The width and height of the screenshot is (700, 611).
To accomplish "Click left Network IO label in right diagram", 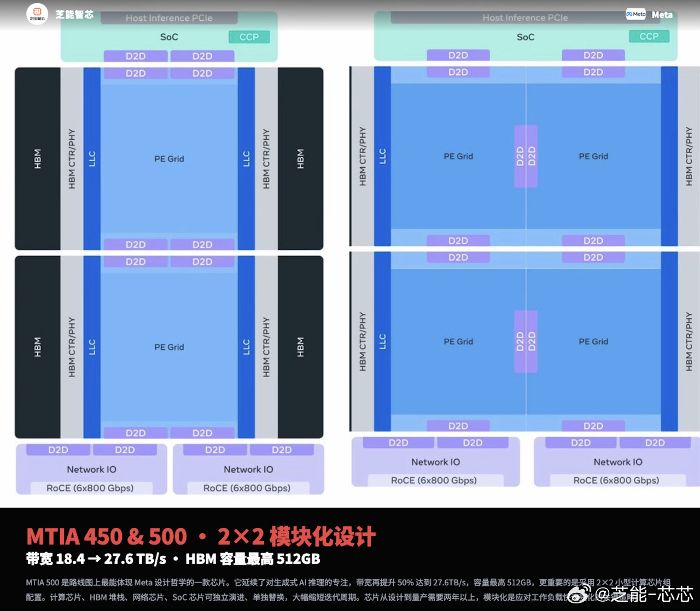I will click(x=436, y=462).
